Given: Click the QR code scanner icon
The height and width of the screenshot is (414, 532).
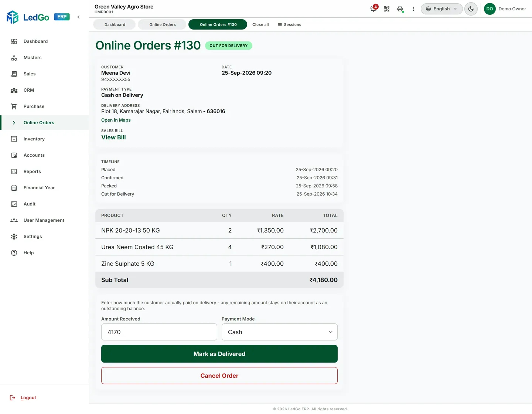Looking at the screenshot, I should (387, 9).
